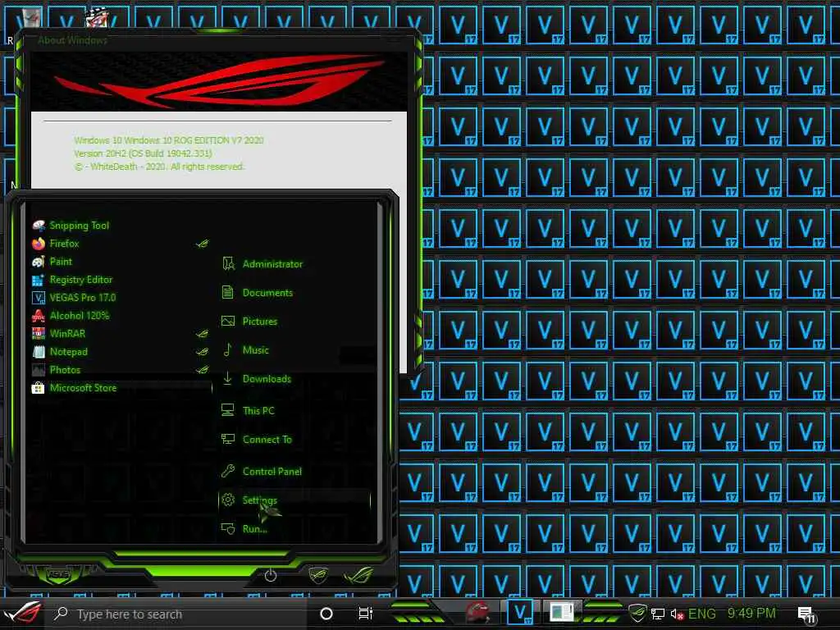The width and height of the screenshot is (840, 630).
Task: Expand the WinRAR jump list arrow
Action: [x=202, y=334]
